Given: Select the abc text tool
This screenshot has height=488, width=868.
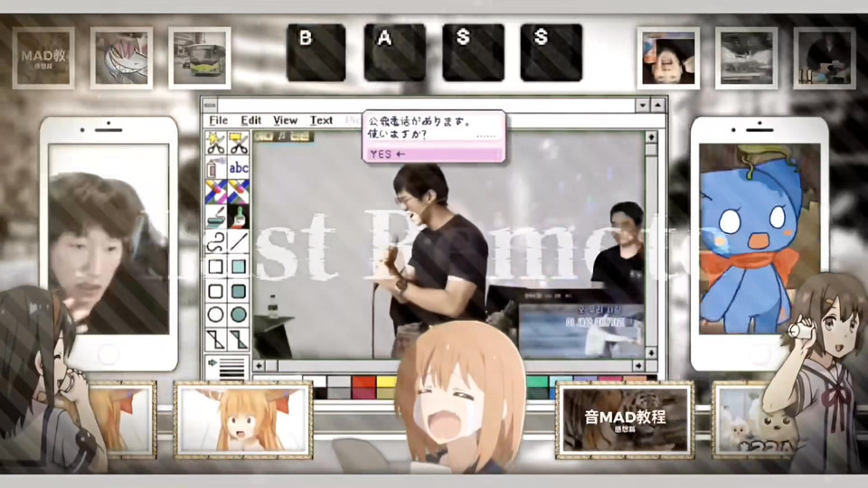Looking at the screenshot, I should (x=239, y=167).
